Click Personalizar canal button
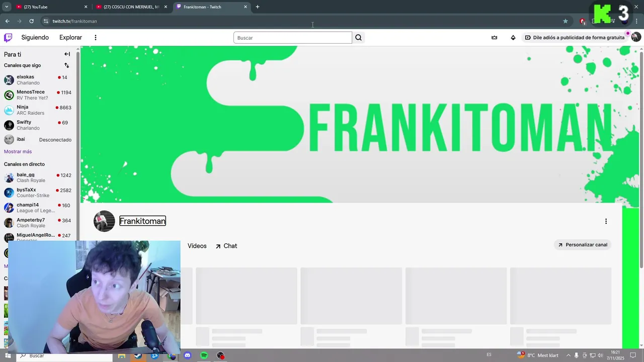The height and width of the screenshot is (362, 644). point(583,245)
